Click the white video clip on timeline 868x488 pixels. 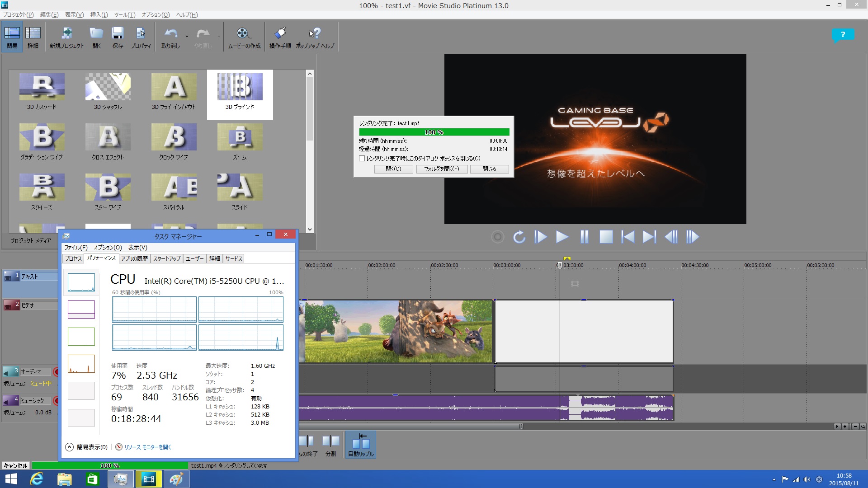click(x=584, y=331)
